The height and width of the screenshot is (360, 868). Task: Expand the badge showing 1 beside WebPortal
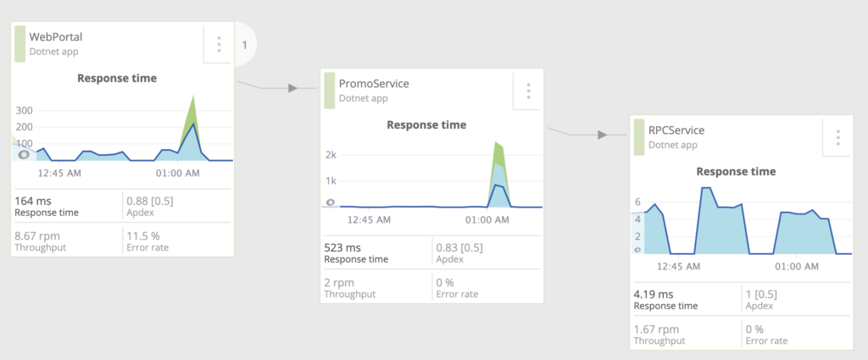245,46
